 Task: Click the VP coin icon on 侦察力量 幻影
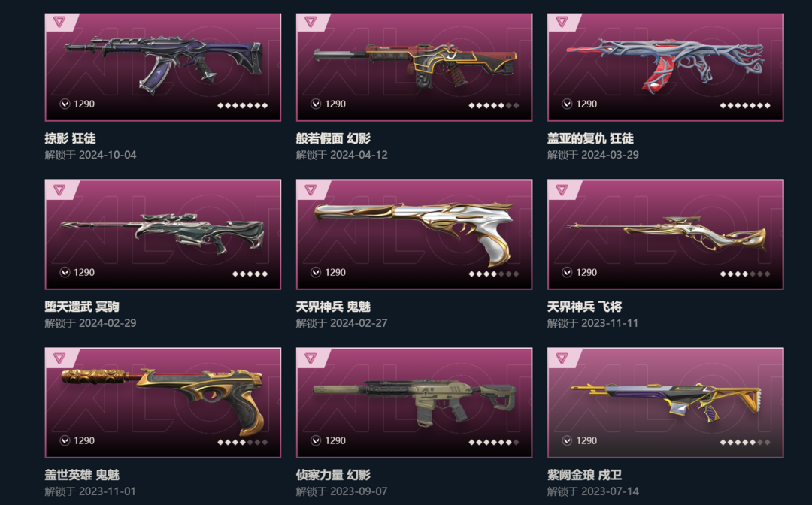point(316,440)
